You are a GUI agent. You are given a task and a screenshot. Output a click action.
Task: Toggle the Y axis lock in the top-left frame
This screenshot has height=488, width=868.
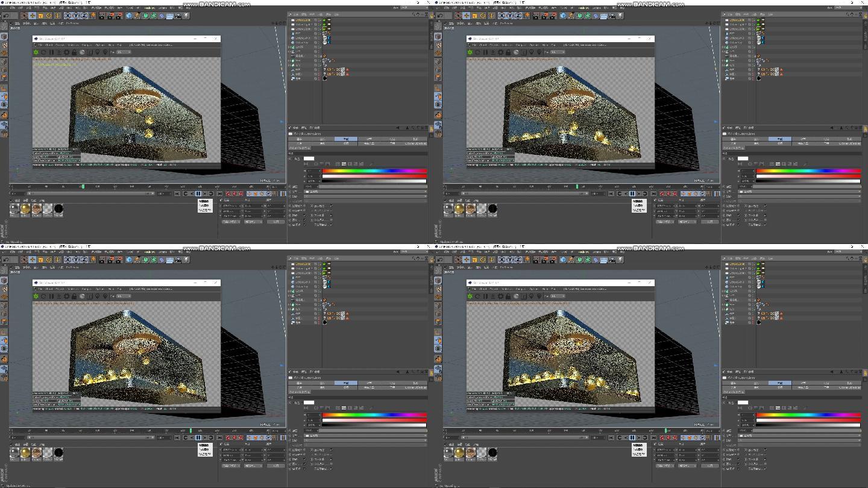coord(76,16)
